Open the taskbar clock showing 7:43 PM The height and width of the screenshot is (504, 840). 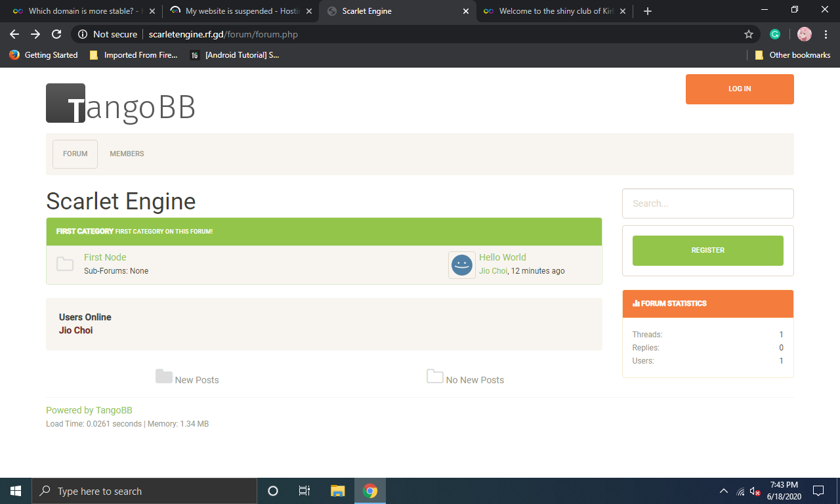click(x=784, y=491)
